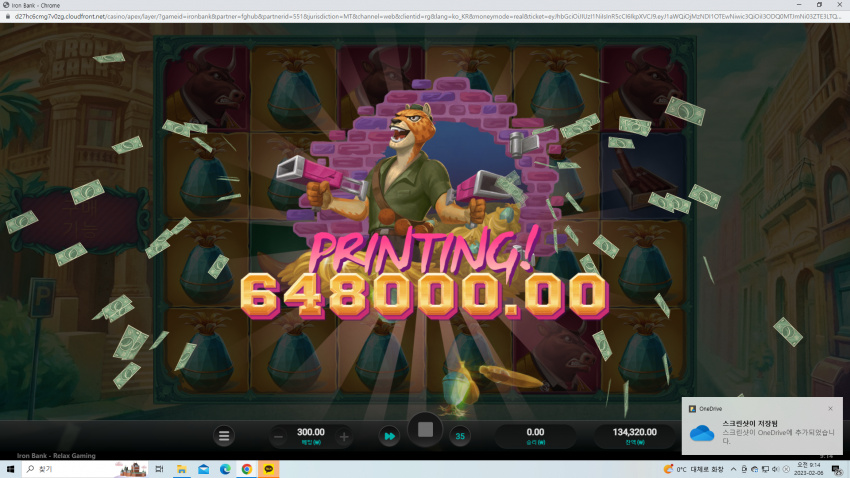
Task: Click the volume icon in system tray
Action: point(775,469)
